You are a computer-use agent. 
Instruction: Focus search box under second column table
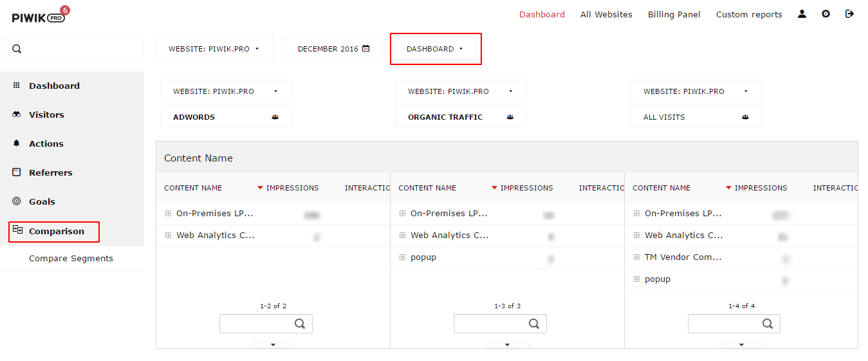coord(500,324)
